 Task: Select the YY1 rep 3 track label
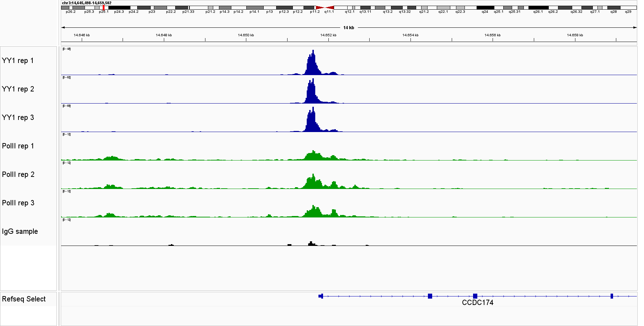[18, 117]
